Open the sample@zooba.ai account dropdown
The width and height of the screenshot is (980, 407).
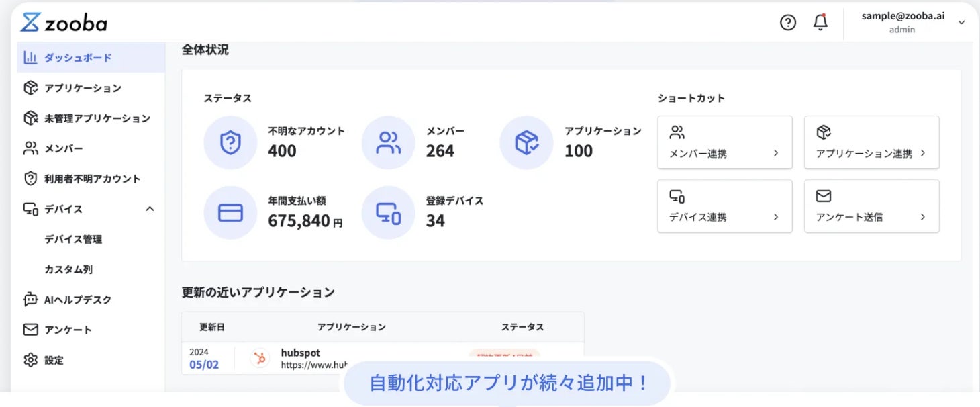[961, 23]
